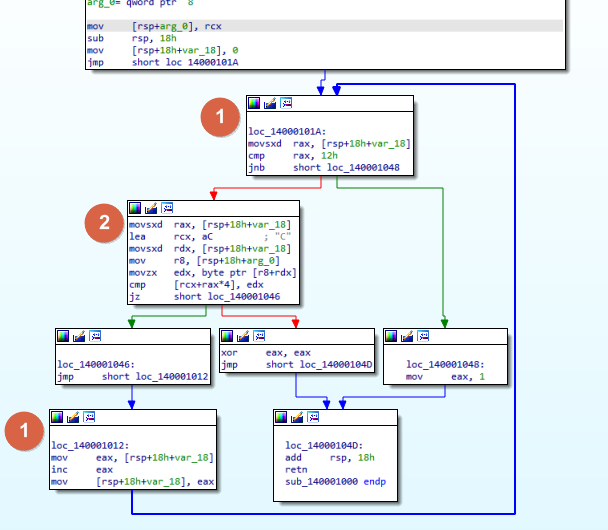
Task: Click the instruction add rsp, 18h
Action: [x=330, y=457]
